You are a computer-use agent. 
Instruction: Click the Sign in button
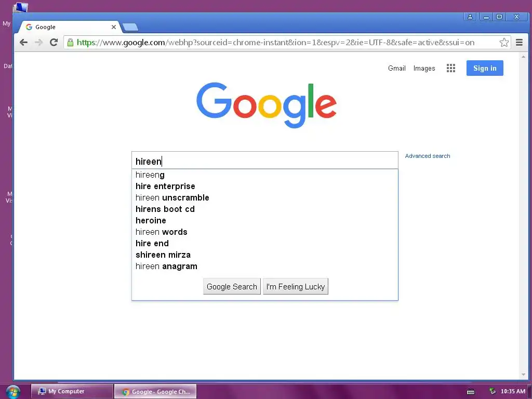[485, 68]
